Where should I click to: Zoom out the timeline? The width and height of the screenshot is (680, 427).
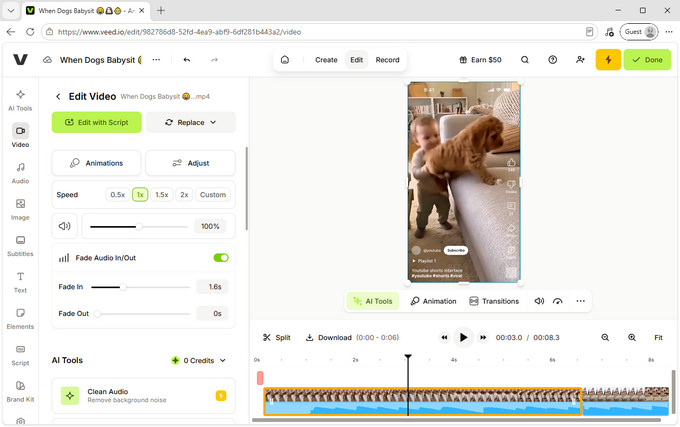click(x=605, y=337)
